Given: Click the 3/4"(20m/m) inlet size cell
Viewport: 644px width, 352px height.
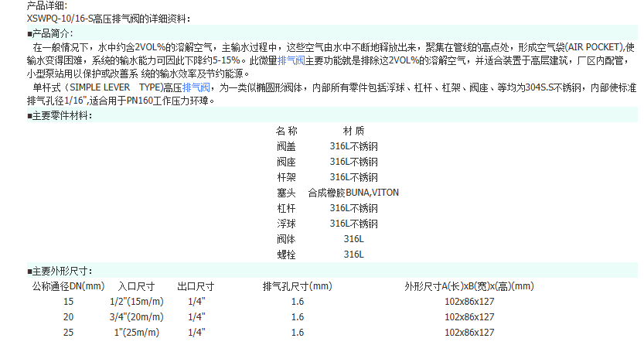Looking at the screenshot, I should (135, 317).
